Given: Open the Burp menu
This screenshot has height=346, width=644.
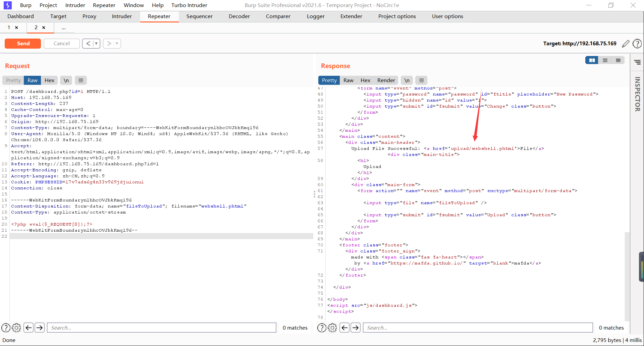Looking at the screenshot, I should (25, 5).
